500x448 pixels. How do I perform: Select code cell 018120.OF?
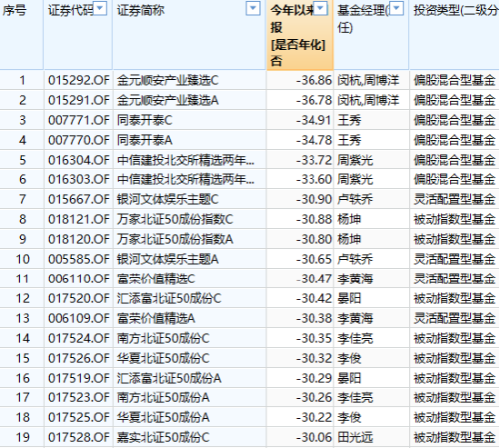tap(78, 239)
